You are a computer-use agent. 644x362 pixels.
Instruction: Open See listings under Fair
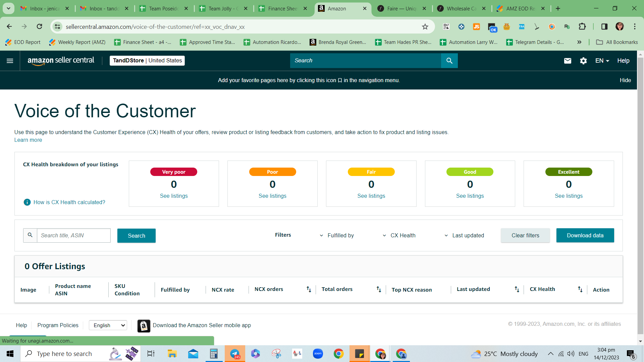pyautogui.click(x=371, y=196)
